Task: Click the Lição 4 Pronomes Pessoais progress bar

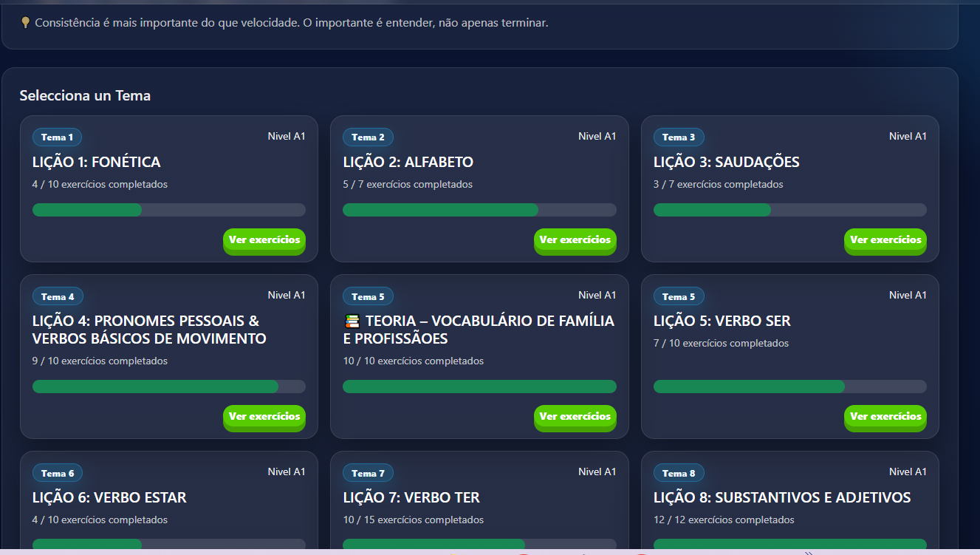Action: click(169, 387)
